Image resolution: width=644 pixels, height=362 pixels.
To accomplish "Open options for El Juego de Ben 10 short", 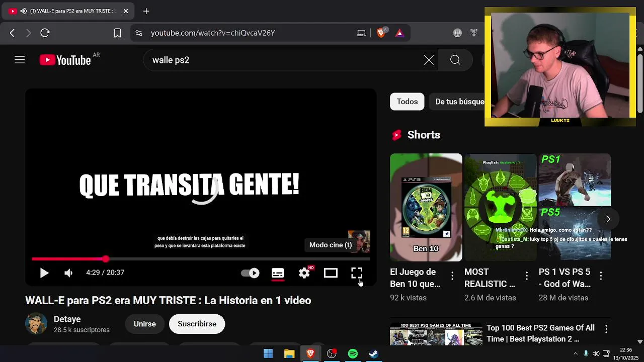I will (x=452, y=276).
